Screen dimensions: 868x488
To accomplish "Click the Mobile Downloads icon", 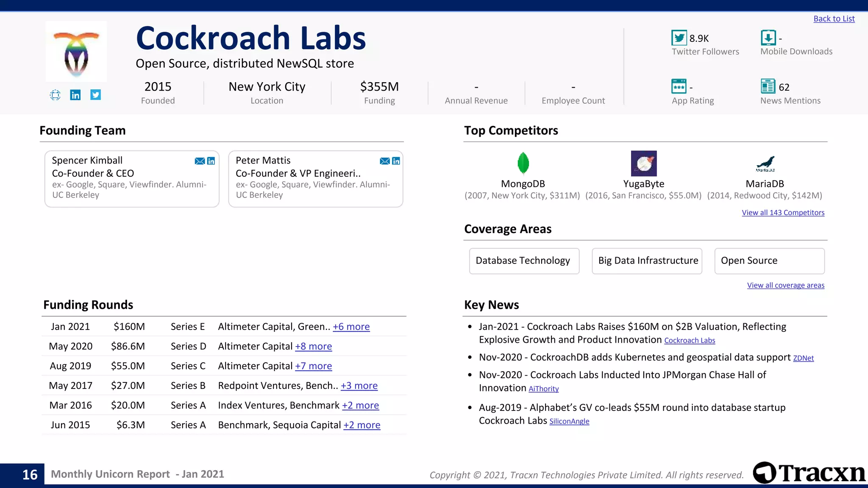I will point(768,38).
